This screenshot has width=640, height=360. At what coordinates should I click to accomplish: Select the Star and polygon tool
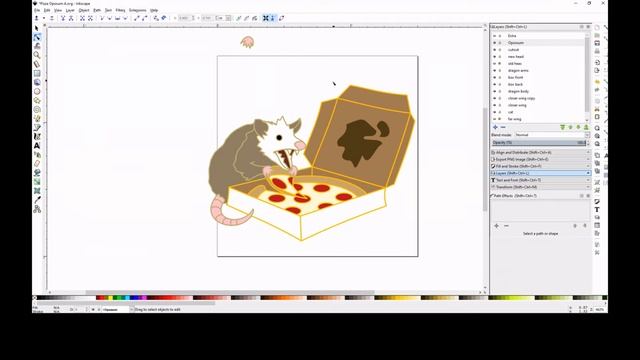(x=37, y=100)
